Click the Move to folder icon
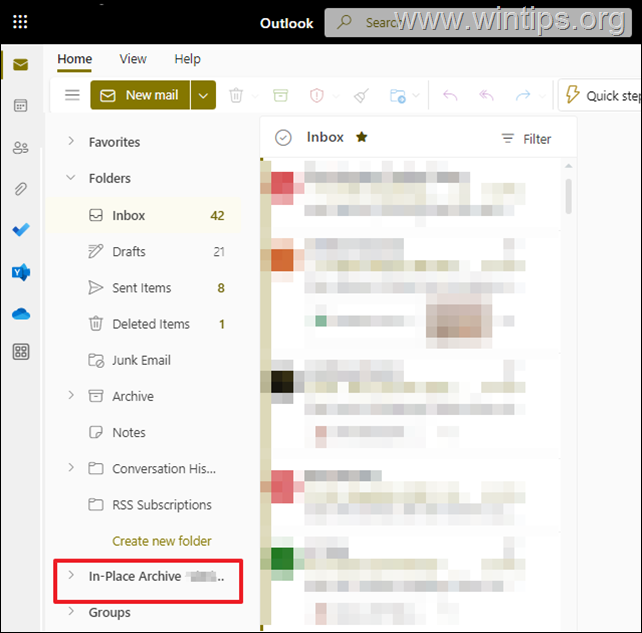Image resolution: width=642 pixels, height=633 pixels. pyautogui.click(x=398, y=96)
